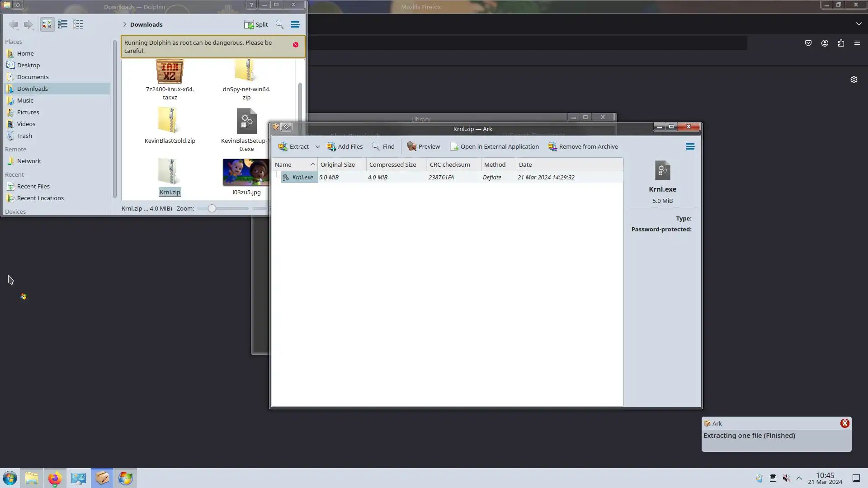The width and height of the screenshot is (868, 488).
Task: Expand the Downloads breadcrumb chevron
Action: 125,24
